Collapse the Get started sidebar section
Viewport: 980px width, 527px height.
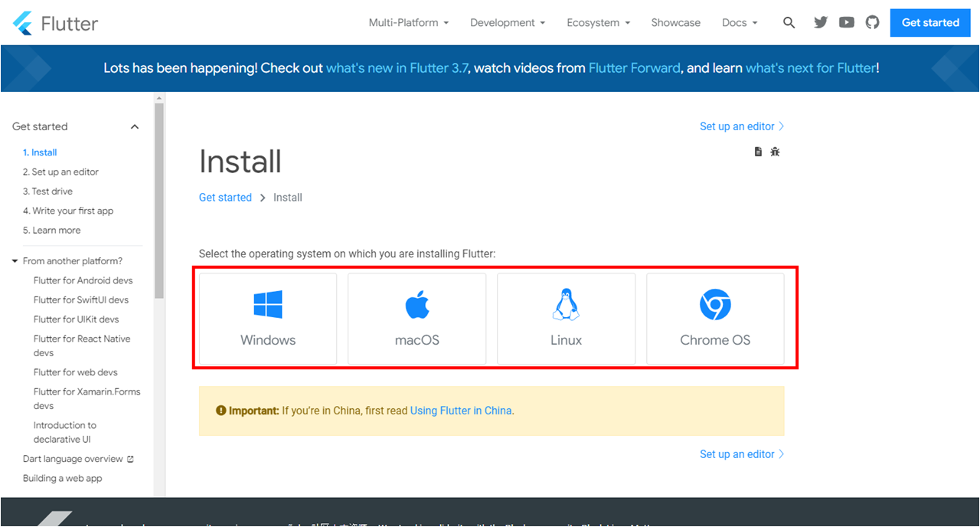pyautogui.click(x=135, y=127)
